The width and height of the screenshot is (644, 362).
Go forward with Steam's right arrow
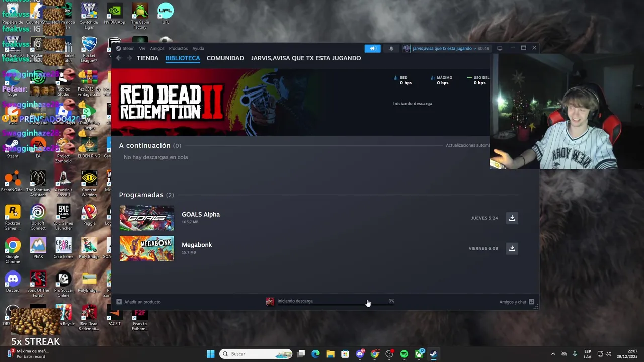pyautogui.click(x=129, y=58)
